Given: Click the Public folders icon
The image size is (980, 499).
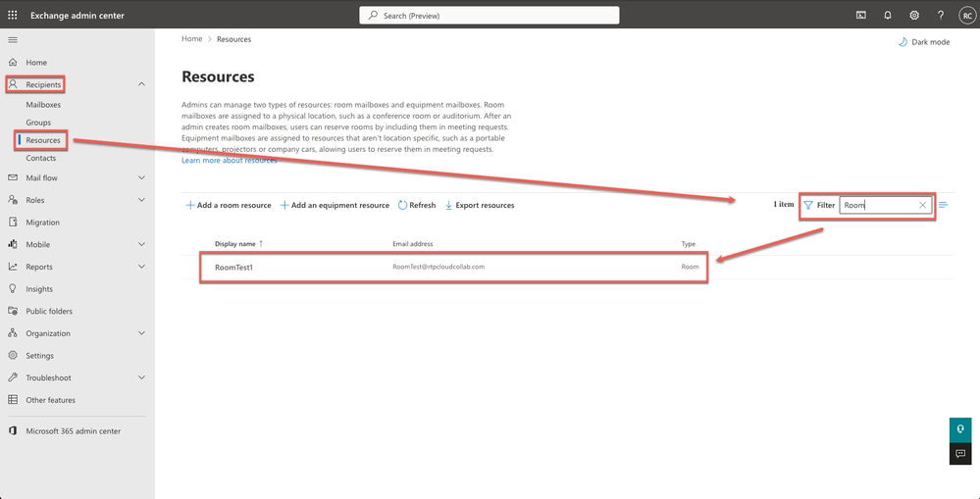Looking at the screenshot, I should 13,311.
